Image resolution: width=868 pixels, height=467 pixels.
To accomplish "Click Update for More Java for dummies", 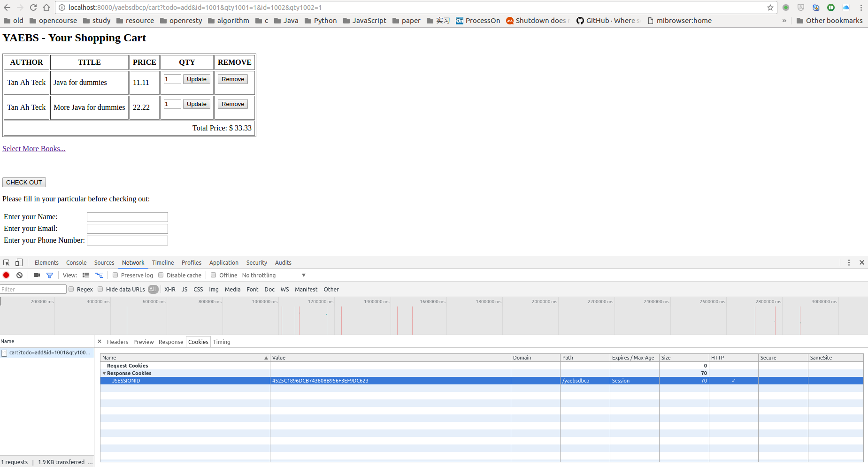I will click(x=197, y=104).
